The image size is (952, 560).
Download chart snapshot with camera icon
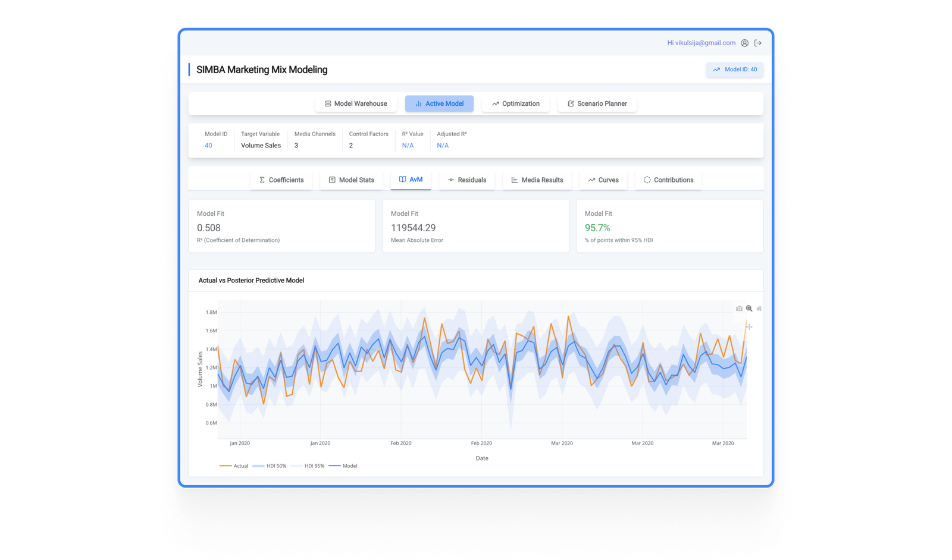739,309
